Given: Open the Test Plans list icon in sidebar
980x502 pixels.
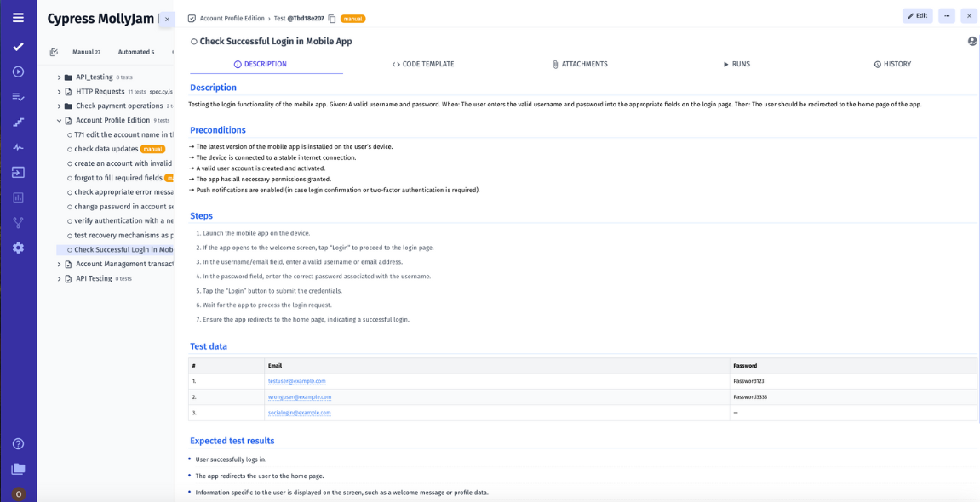Looking at the screenshot, I should (18, 96).
